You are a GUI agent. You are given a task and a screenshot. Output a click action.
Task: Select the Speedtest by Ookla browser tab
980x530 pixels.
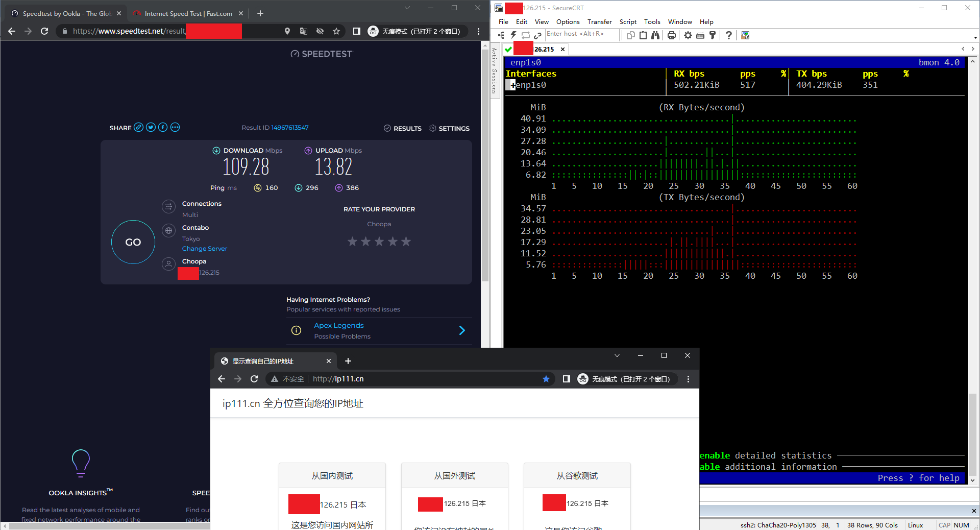tap(66, 14)
